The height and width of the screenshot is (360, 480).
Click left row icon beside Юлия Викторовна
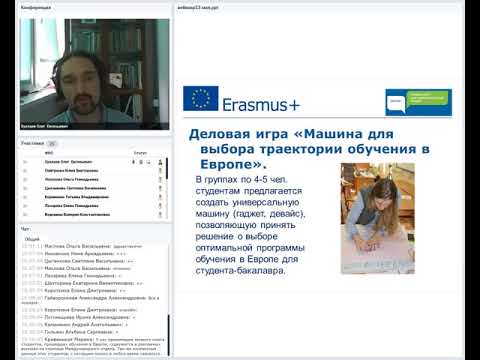pos(25,171)
